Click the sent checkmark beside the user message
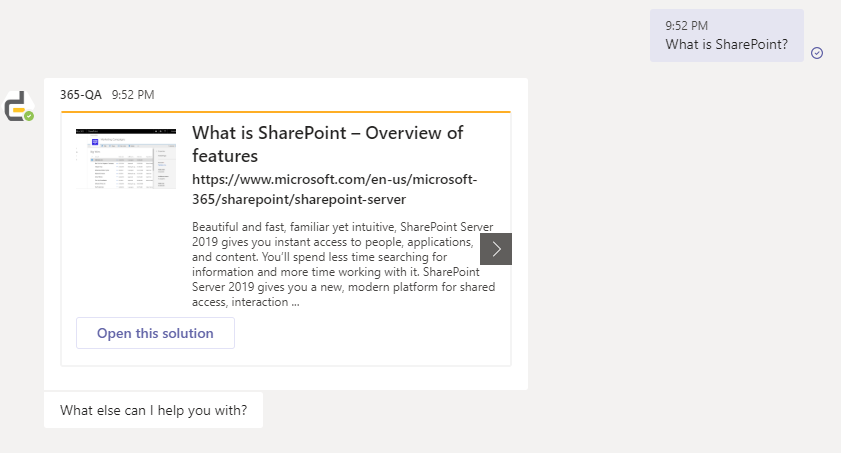 (x=817, y=53)
